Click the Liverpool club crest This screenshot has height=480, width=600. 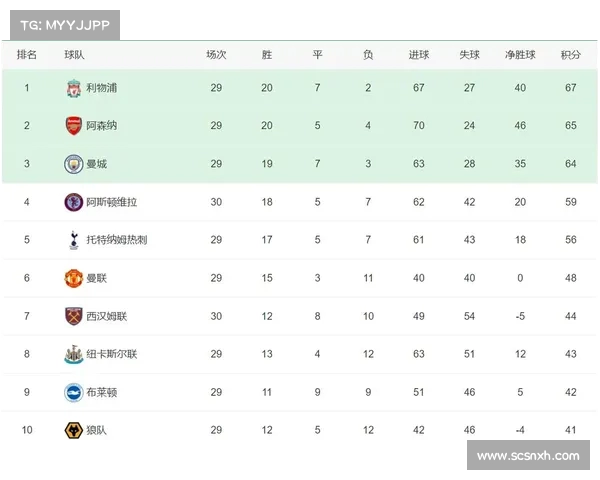click(x=73, y=88)
